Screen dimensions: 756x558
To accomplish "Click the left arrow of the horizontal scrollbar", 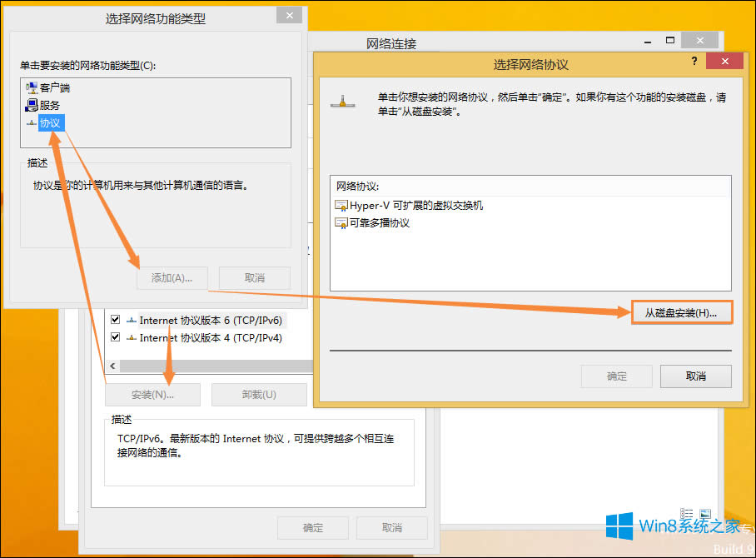I will point(111,365).
